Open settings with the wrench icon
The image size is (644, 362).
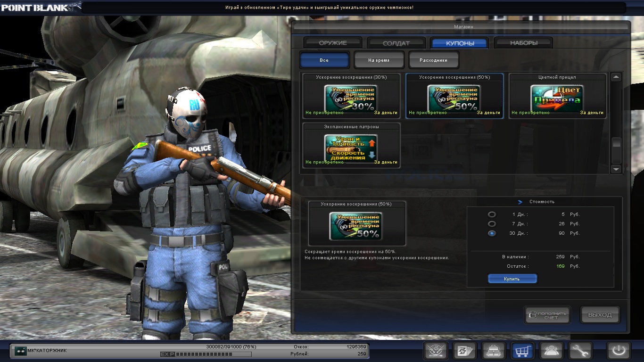pyautogui.click(x=580, y=351)
